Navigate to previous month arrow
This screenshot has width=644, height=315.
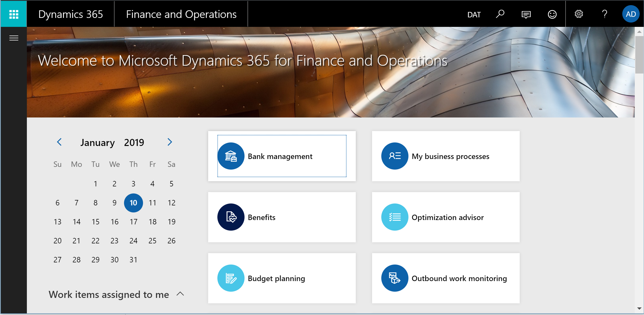(59, 142)
